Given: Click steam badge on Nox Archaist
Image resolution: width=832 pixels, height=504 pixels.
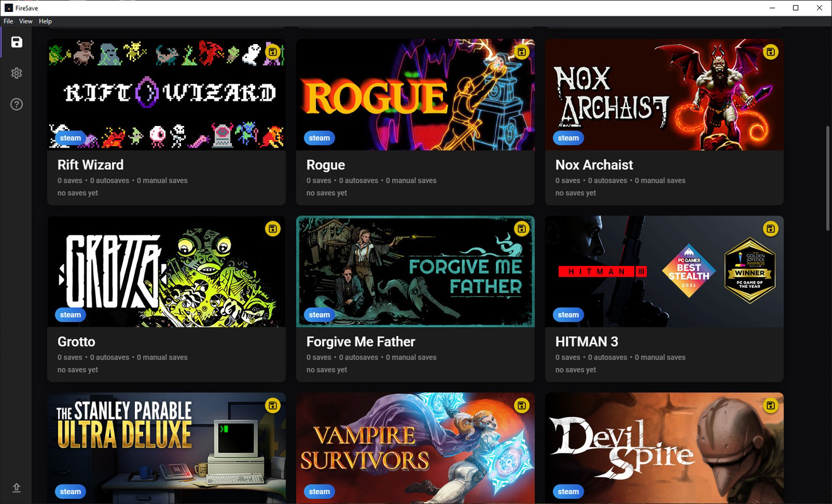Looking at the screenshot, I should click(x=569, y=138).
